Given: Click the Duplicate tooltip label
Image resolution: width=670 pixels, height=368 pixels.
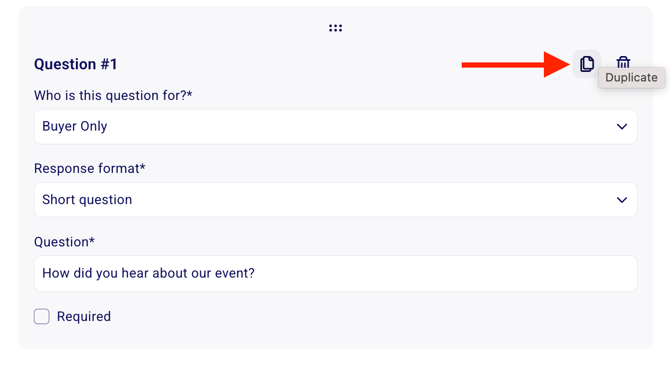Looking at the screenshot, I should point(631,77).
